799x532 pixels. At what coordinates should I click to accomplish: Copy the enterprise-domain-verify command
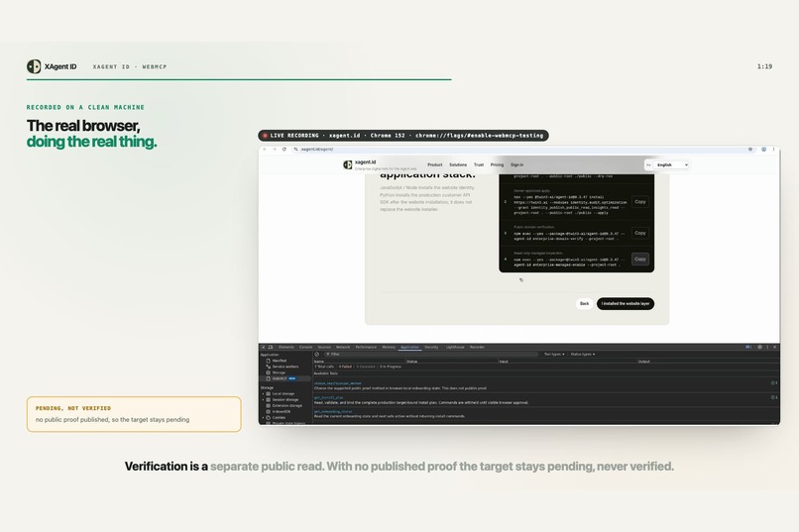pos(640,233)
